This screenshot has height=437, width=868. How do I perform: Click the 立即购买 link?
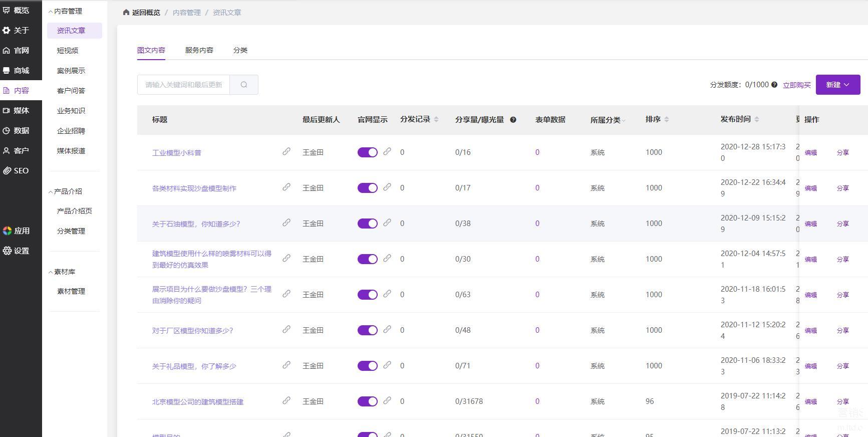pyautogui.click(x=797, y=85)
